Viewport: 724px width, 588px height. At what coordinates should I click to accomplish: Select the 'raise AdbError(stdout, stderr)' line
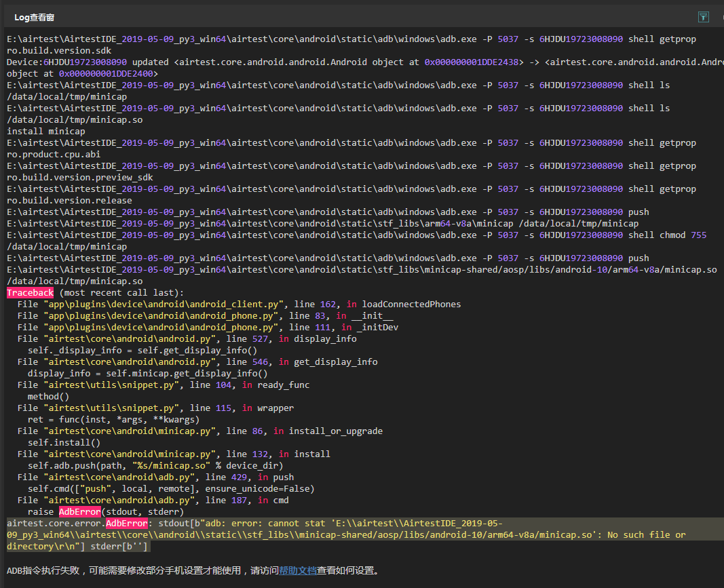coord(106,512)
